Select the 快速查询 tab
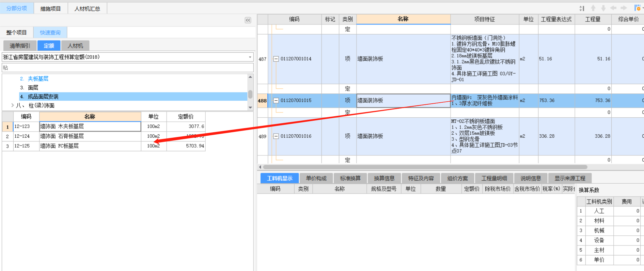Screen dimensions: 644x271 click(x=50, y=33)
